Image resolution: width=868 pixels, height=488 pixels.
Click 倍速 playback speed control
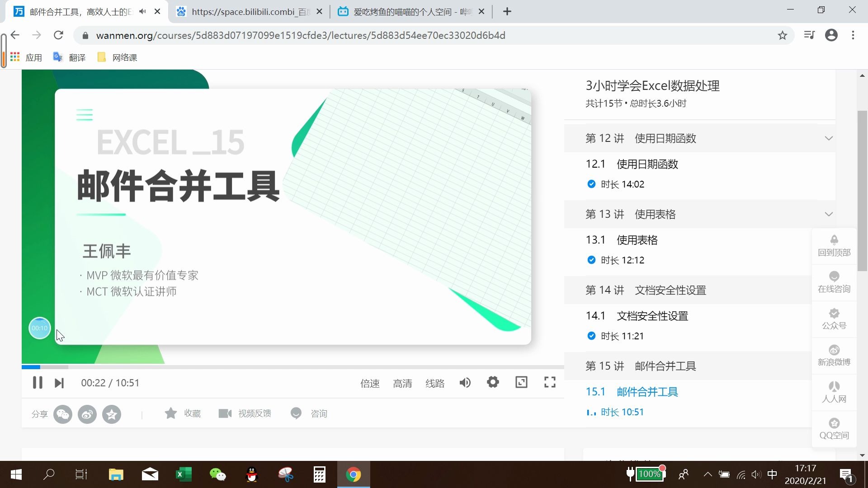pos(370,382)
